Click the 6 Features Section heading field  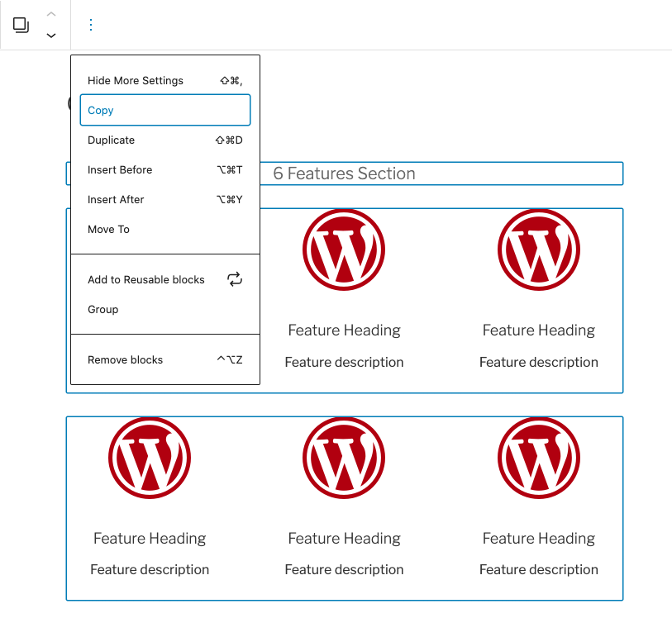click(438, 174)
